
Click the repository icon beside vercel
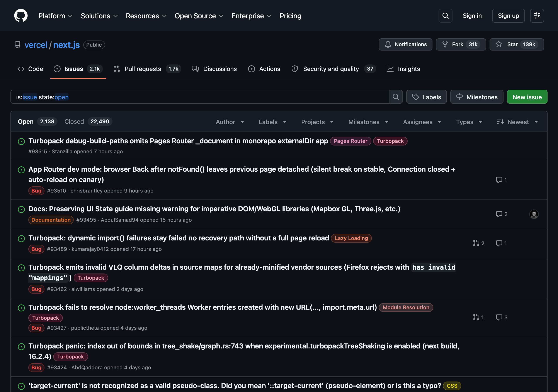coord(17,45)
